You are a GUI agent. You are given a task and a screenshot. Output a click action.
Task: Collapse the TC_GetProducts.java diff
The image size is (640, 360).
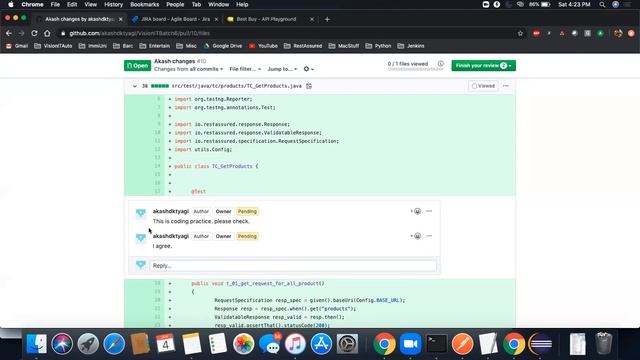coord(134,86)
